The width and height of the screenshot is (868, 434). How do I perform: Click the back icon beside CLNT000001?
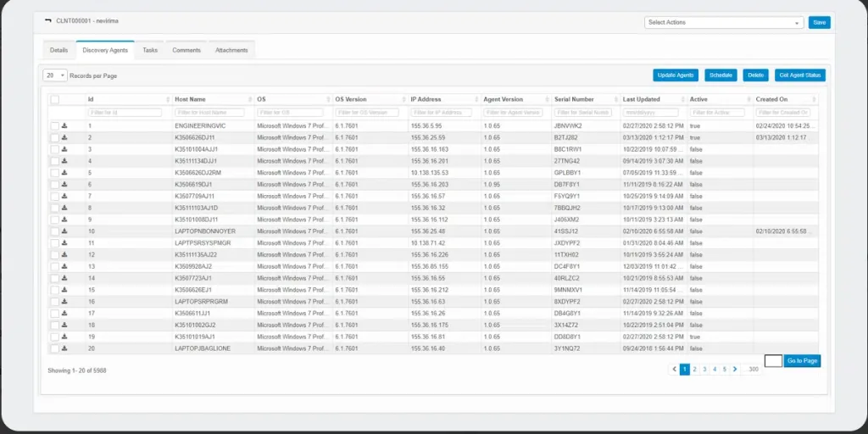[x=48, y=21]
